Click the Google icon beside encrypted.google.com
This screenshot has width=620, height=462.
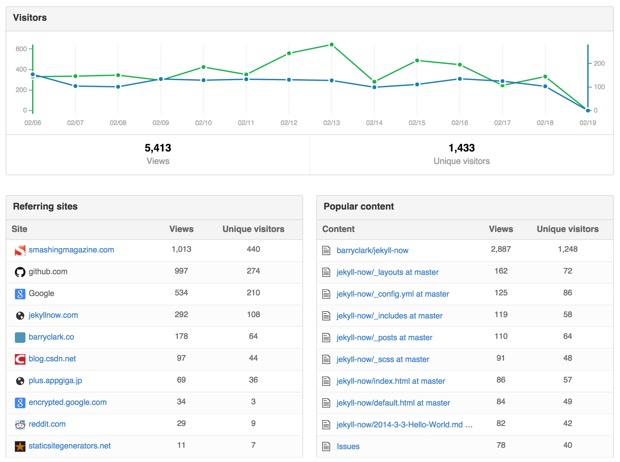pyautogui.click(x=20, y=403)
